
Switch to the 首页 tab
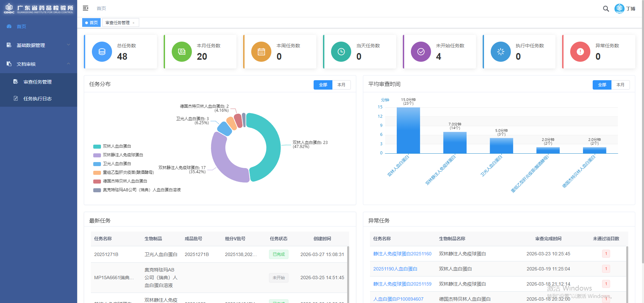pyautogui.click(x=92, y=23)
